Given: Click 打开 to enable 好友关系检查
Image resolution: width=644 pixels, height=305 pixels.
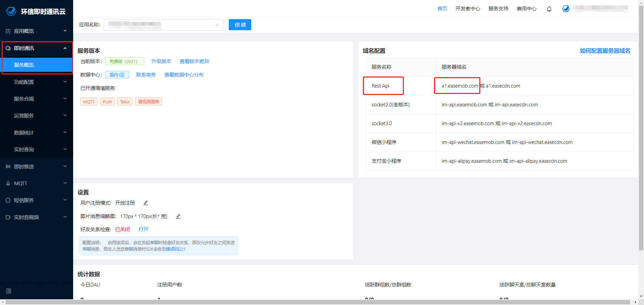Looking at the screenshot, I should (143, 230).
